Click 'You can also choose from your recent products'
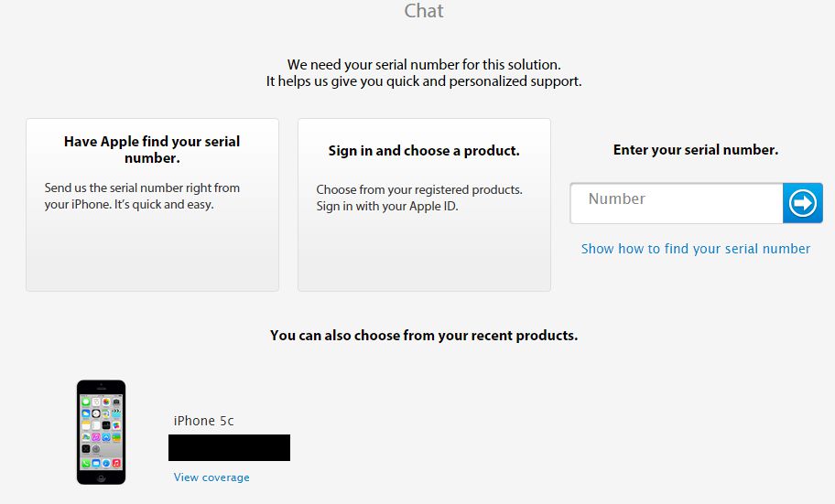 coord(424,336)
